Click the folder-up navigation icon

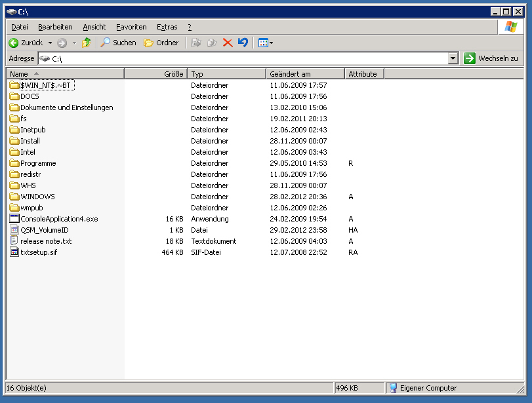pos(86,43)
